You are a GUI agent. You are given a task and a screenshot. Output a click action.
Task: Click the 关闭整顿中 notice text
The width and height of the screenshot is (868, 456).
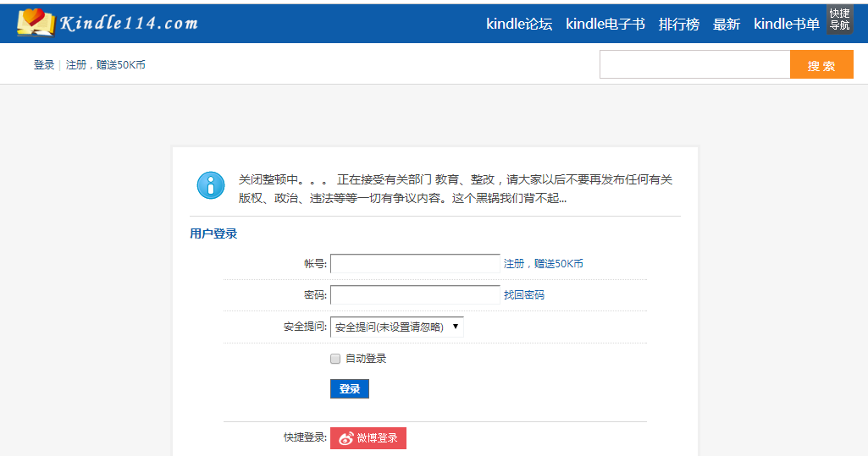[x=455, y=189]
